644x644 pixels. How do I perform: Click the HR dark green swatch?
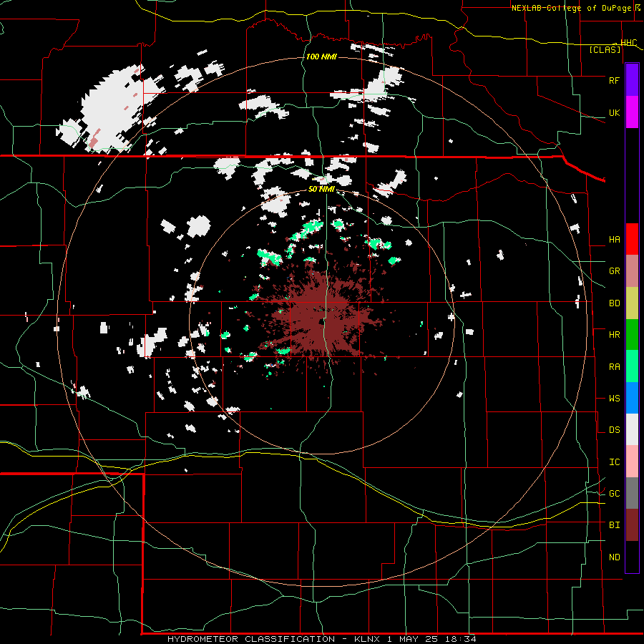coord(632,335)
